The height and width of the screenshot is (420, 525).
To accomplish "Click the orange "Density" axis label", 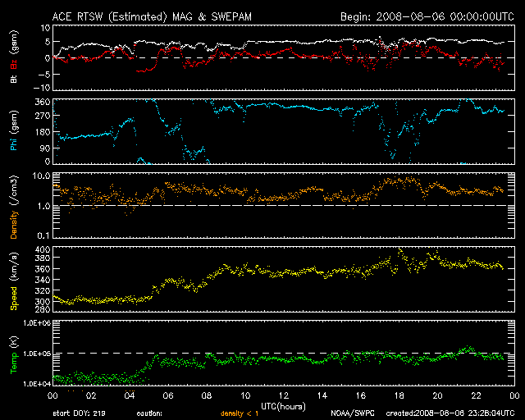I will coord(14,225).
